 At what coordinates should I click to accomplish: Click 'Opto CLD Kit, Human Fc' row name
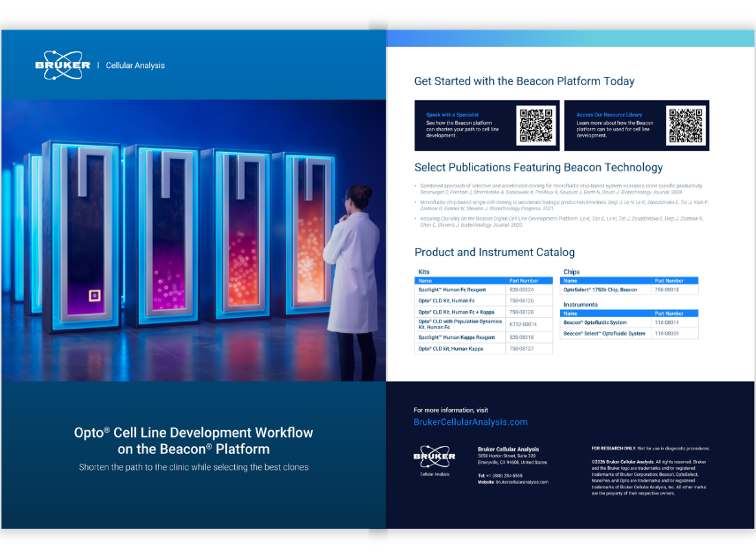446,301
